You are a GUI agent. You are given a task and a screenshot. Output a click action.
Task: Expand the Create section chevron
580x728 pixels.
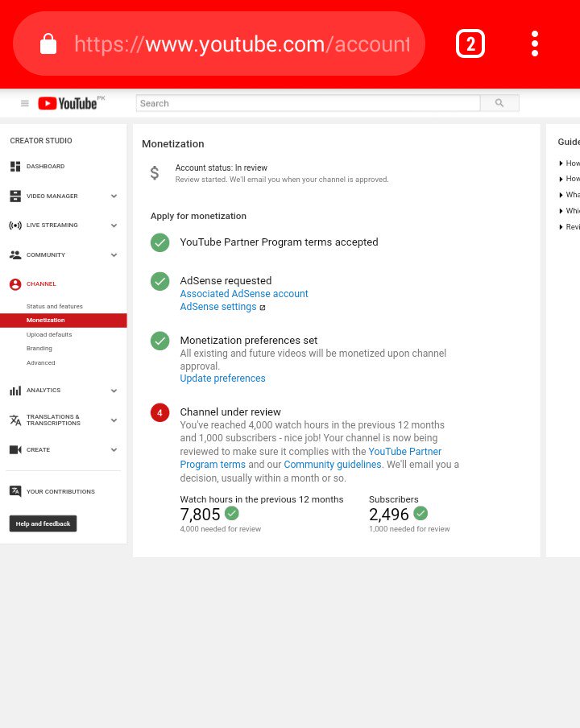click(x=114, y=449)
